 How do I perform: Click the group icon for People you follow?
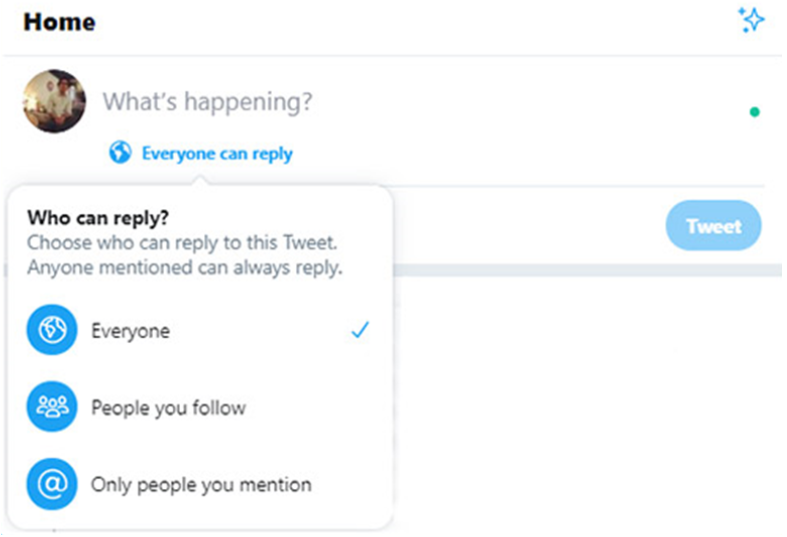(52, 407)
